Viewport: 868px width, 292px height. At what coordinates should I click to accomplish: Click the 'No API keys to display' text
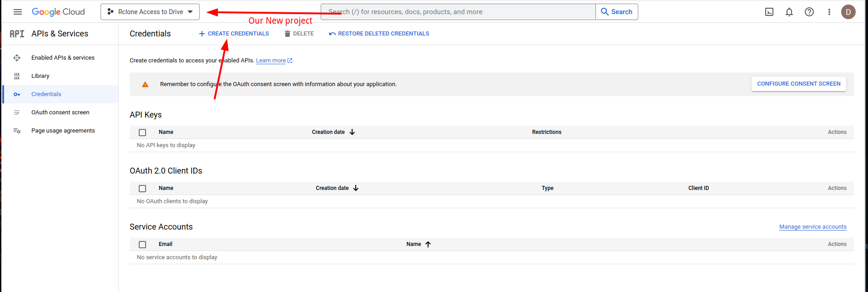coord(166,145)
